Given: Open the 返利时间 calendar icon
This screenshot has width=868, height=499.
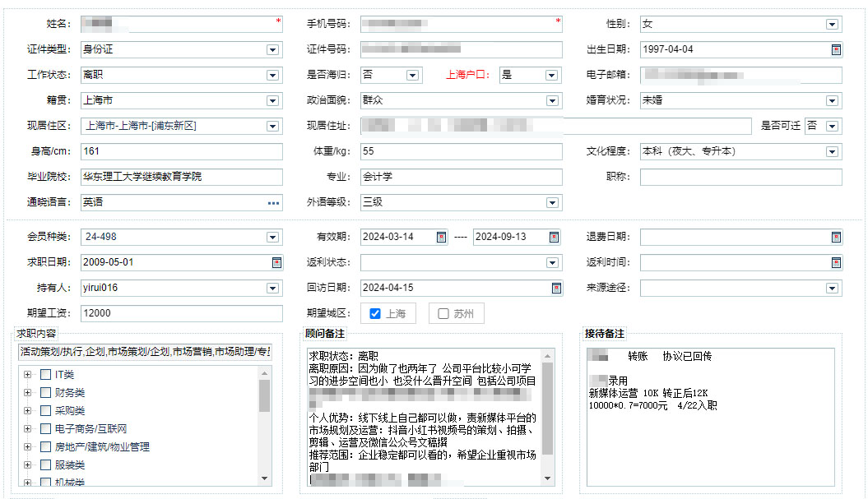Looking at the screenshot, I should (x=836, y=263).
